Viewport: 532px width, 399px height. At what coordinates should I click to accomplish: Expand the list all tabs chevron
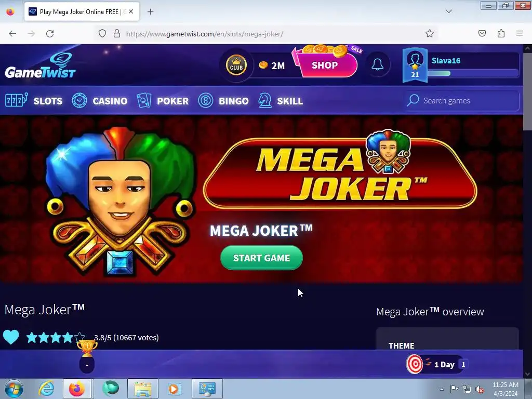448,11
